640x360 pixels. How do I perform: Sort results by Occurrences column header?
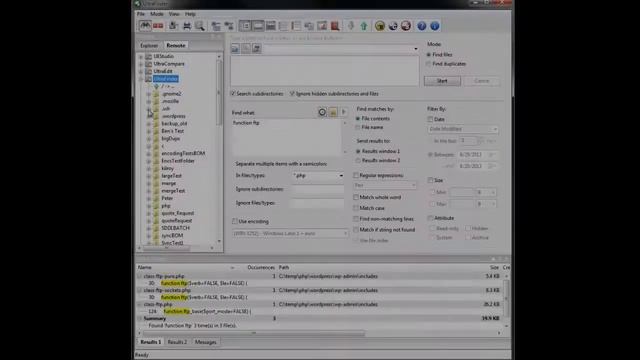point(261,267)
